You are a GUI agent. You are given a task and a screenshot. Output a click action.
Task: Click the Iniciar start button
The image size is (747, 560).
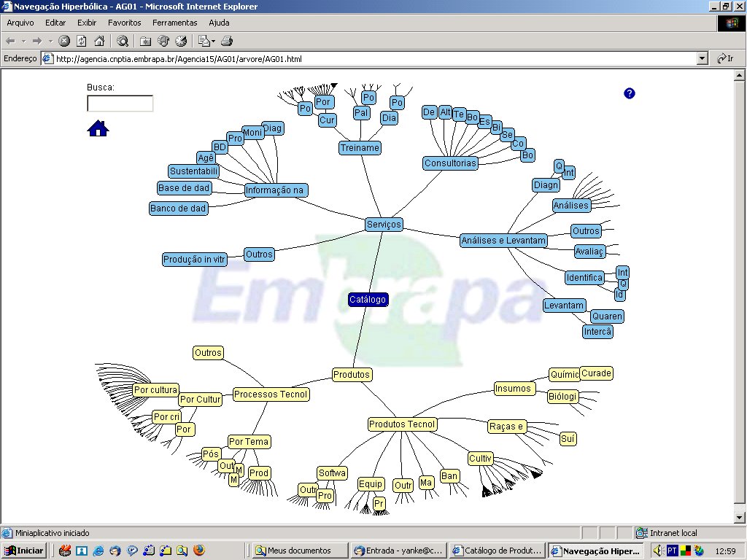tap(24, 551)
